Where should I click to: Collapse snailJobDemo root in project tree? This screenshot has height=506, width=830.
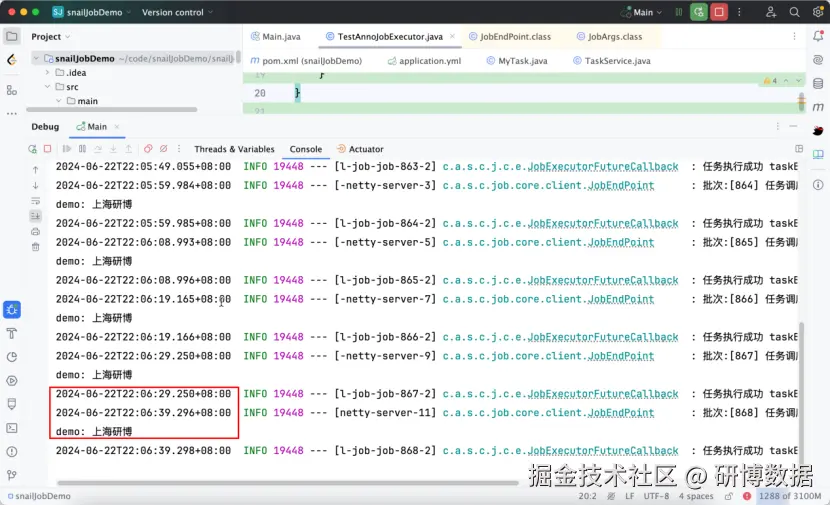[35, 58]
